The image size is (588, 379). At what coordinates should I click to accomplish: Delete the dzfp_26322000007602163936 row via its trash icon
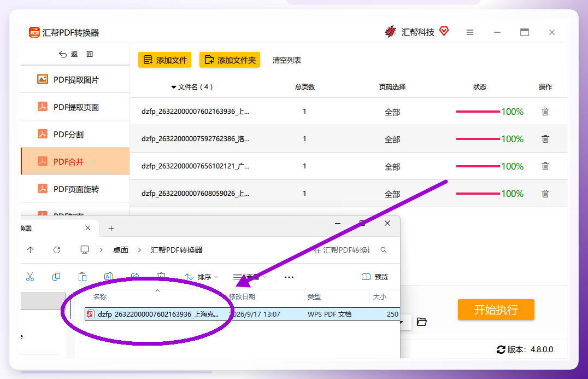click(545, 112)
